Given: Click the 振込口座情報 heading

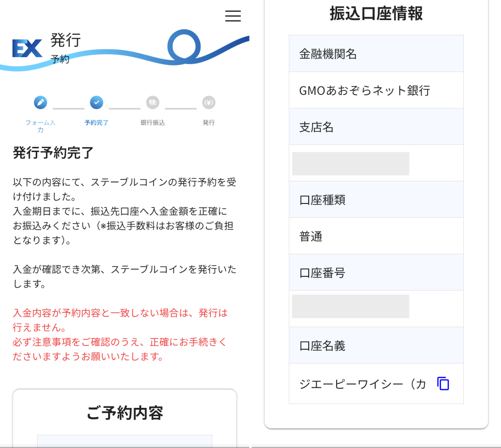Looking at the screenshot, I should pos(376,14).
